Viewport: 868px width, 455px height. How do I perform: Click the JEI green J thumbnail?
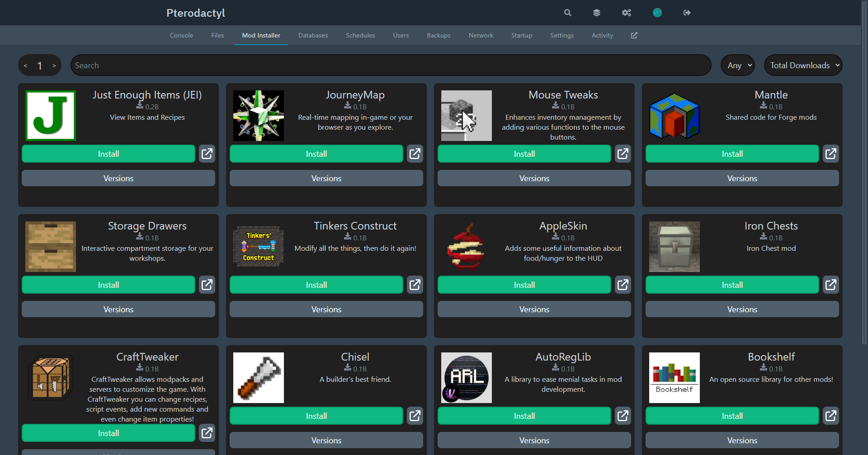pos(51,116)
